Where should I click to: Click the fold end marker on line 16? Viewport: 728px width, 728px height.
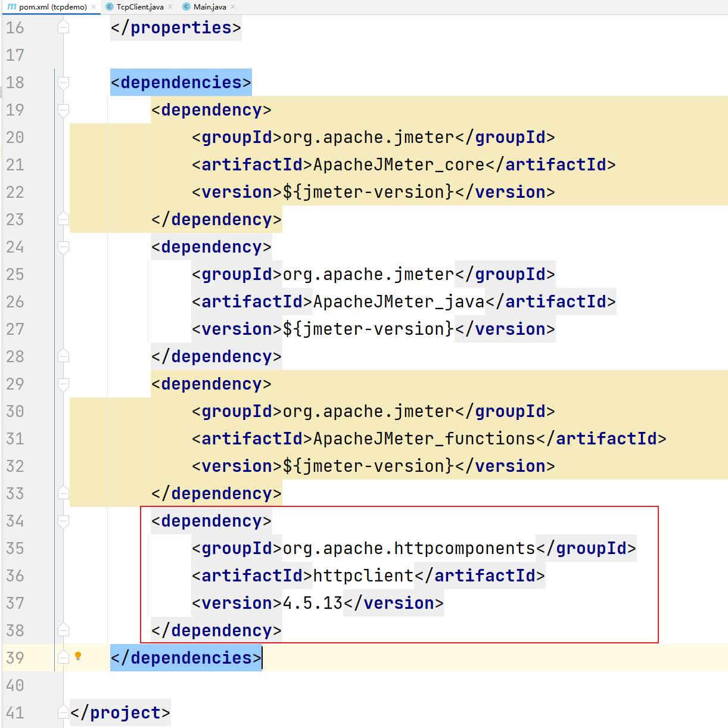point(63,27)
